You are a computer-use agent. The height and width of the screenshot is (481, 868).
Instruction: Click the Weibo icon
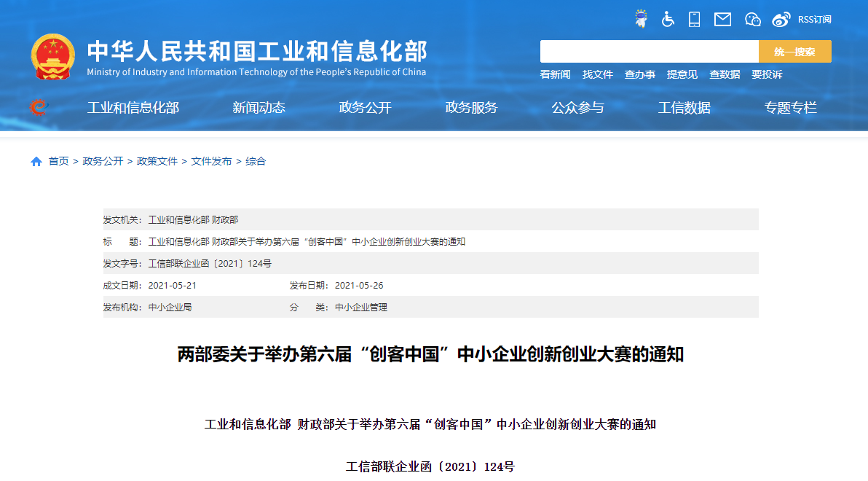coord(781,19)
